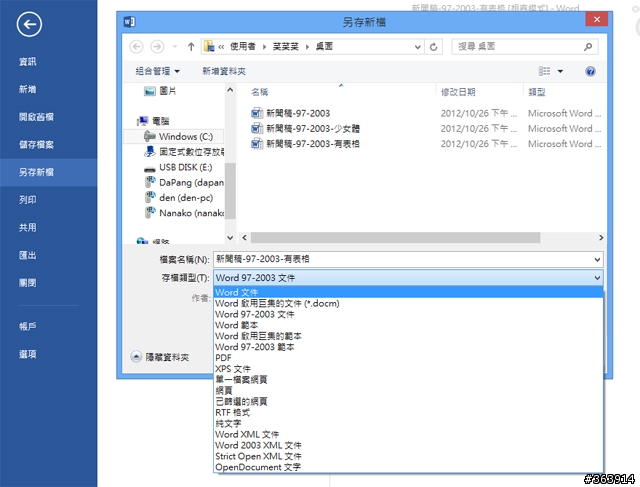
Task: Click file icon of 新聞稿-97-2003-少女體
Action: [257, 129]
